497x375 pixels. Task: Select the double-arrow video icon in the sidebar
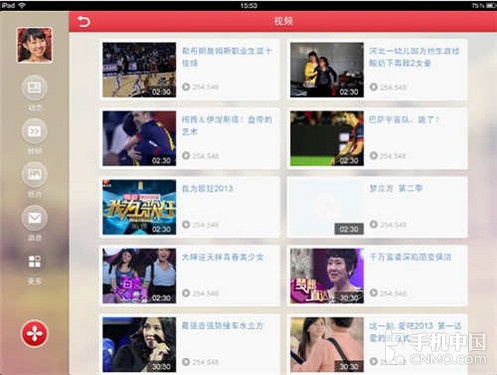(x=34, y=131)
